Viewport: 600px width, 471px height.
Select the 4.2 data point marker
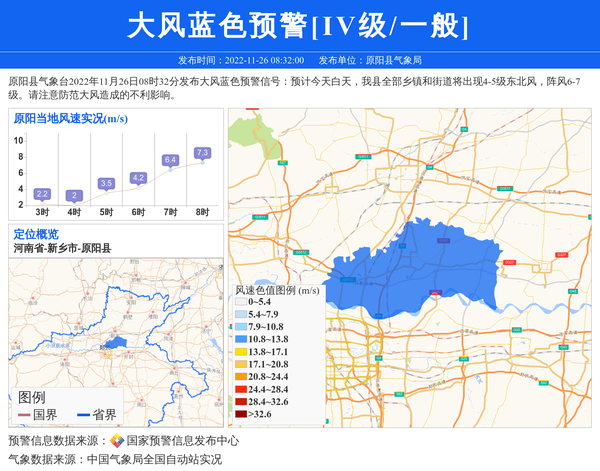point(138,178)
